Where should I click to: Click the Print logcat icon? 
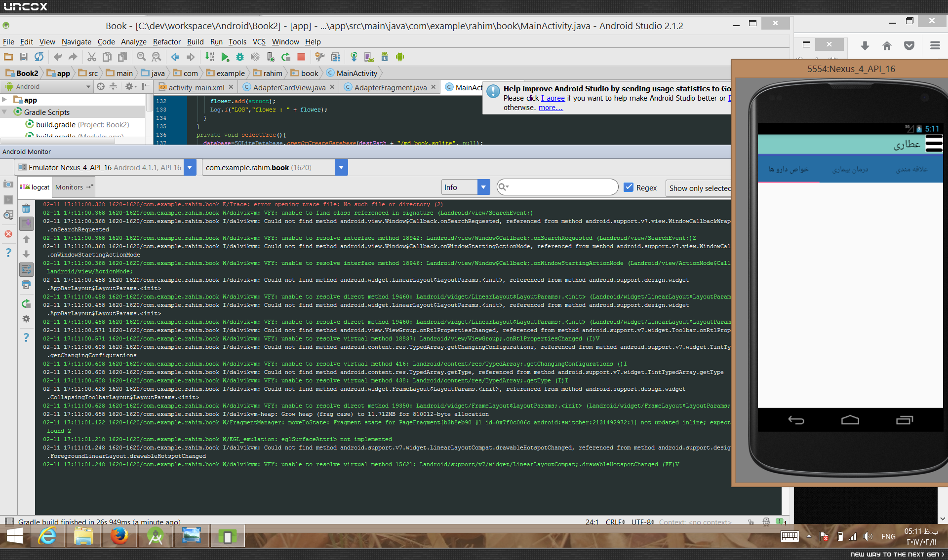26,285
